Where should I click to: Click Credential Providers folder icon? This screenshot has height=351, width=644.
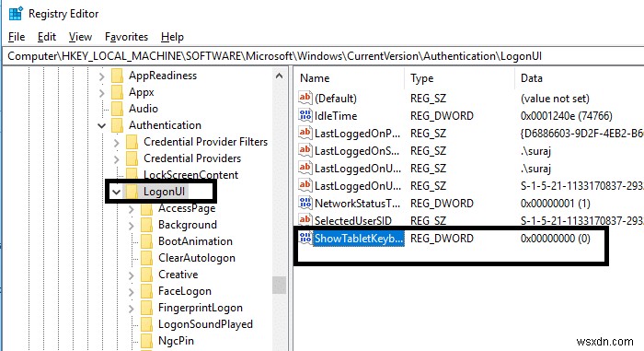[x=132, y=158]
